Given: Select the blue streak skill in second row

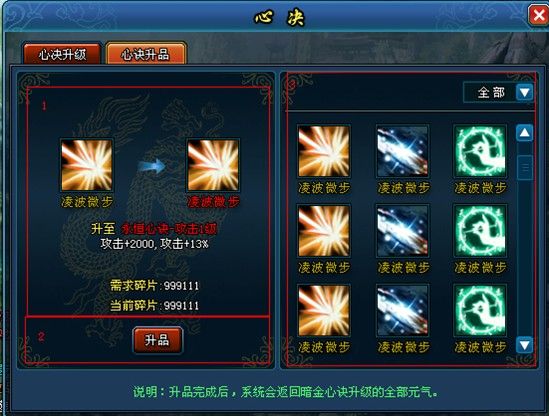Looking at the screenshot, I should point(402,231).
